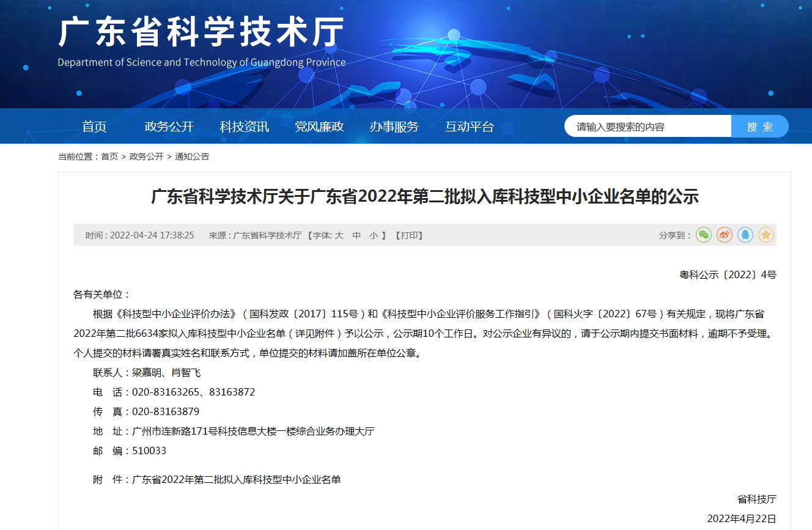812x530 pixels.
Task: Click the 广东省科学技术厅 site logo title
Action: tap(201, 32)
